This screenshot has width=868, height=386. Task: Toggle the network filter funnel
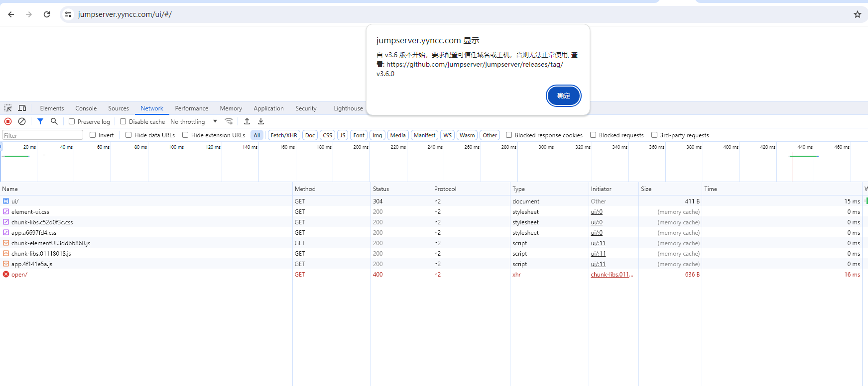coord(40,121)
